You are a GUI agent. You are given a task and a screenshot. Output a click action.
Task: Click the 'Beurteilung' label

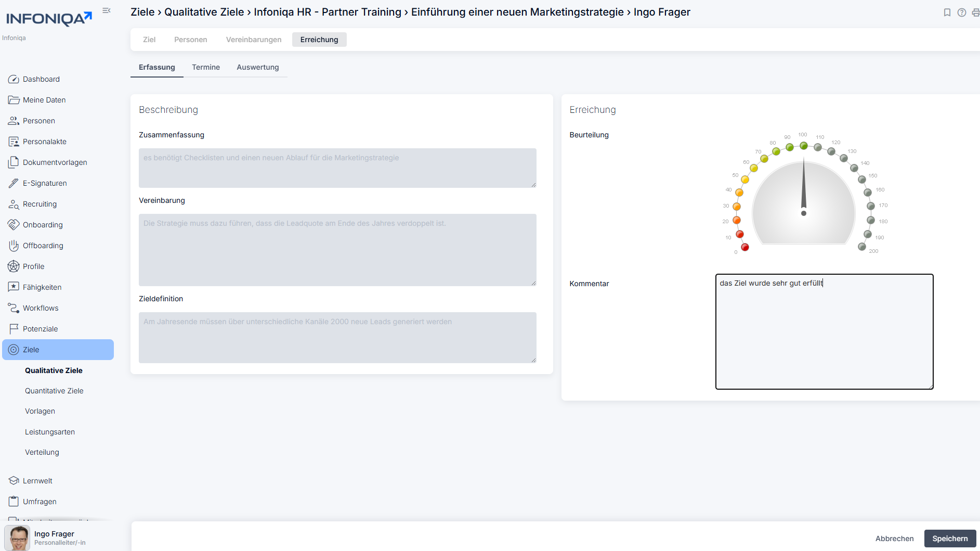click(589, 135)
